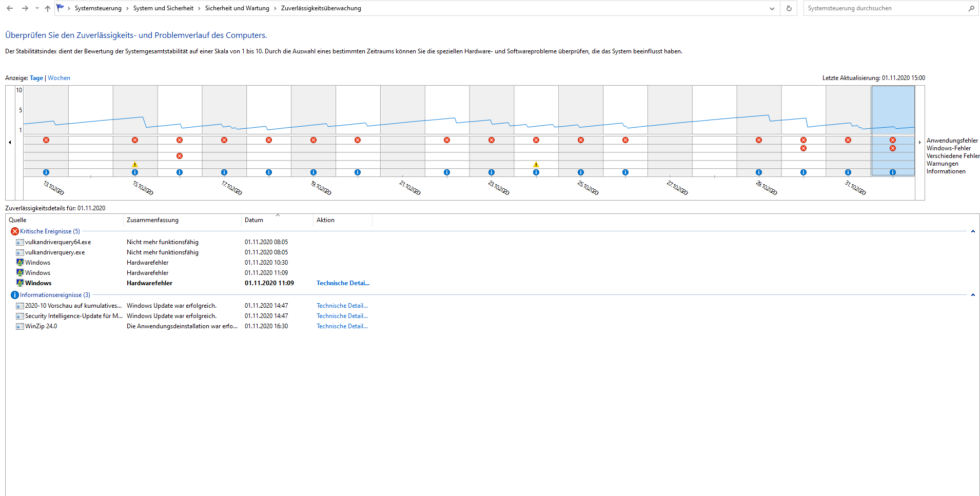980x496 pixels.
Task: Select the 14.10.2020 column in the chart
Action: [91, 131]
